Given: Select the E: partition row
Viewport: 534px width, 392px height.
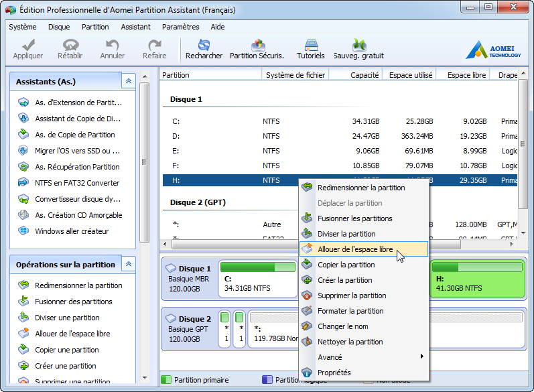Looking at the screenshot, I should pos(340,151).
